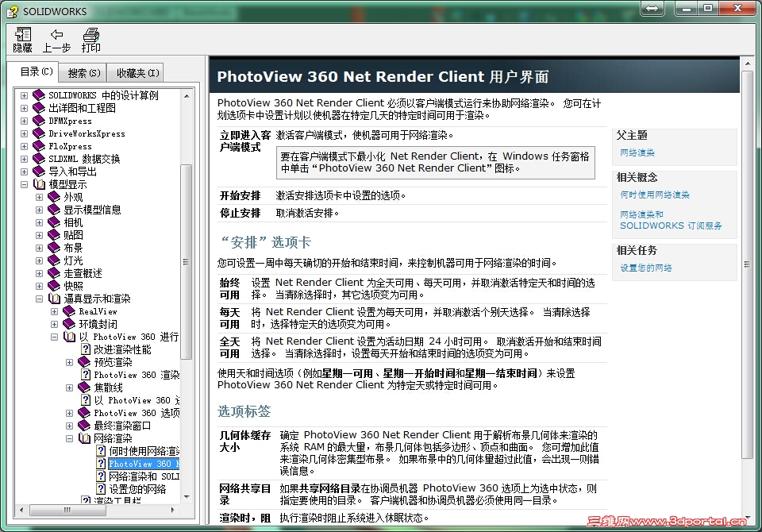The image size is (762, 532).
Task: Switch to the 目录 (C) tab
Action: point(33,71)
